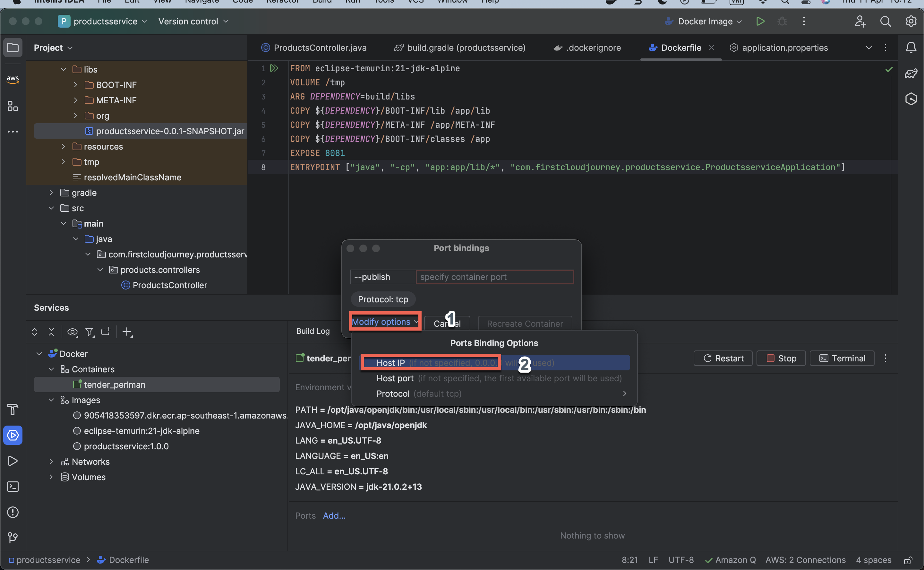
Task: Restart the tender_perlman container
Action: click(723, 358)
